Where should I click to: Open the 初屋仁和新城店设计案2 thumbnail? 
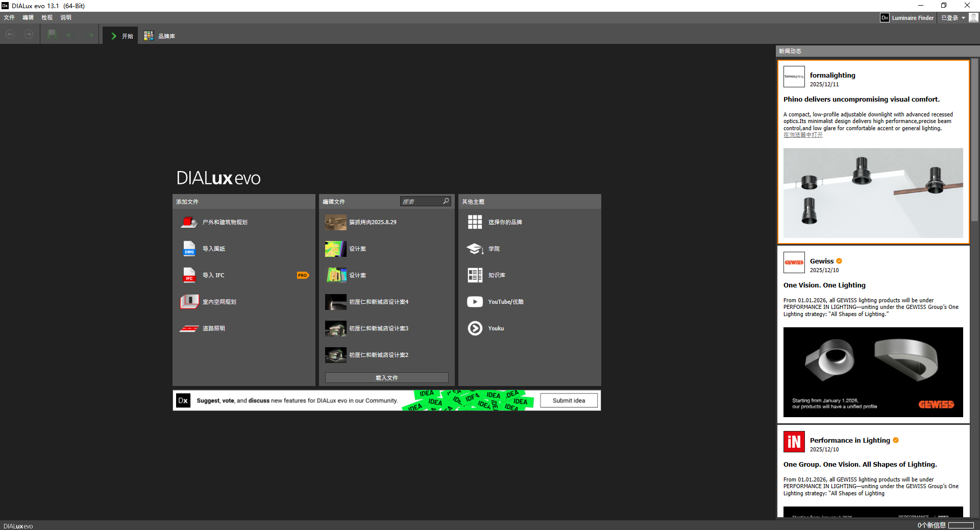point(335,355)
